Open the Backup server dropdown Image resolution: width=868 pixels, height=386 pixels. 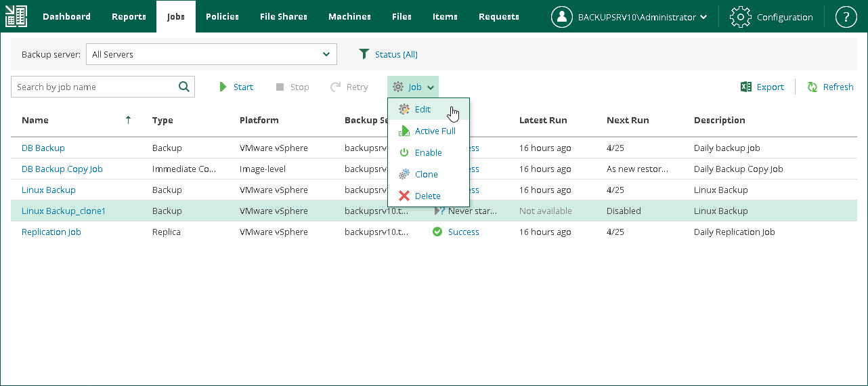click(211, 54)
